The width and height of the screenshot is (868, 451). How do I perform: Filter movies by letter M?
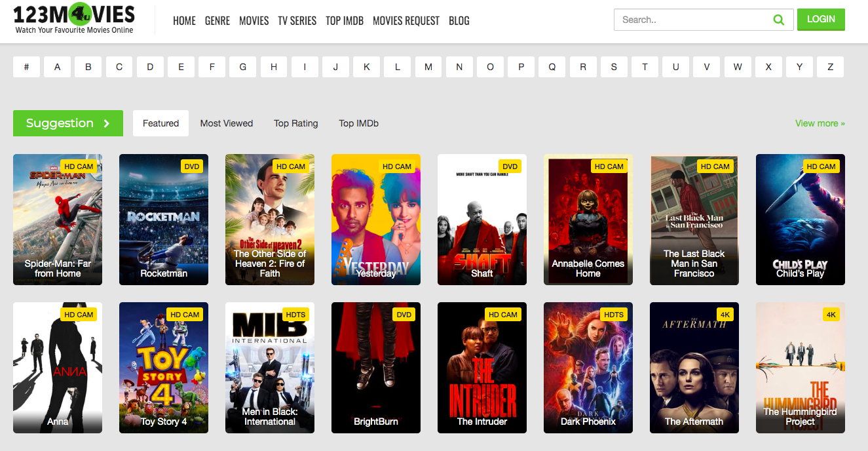[428, 67]
